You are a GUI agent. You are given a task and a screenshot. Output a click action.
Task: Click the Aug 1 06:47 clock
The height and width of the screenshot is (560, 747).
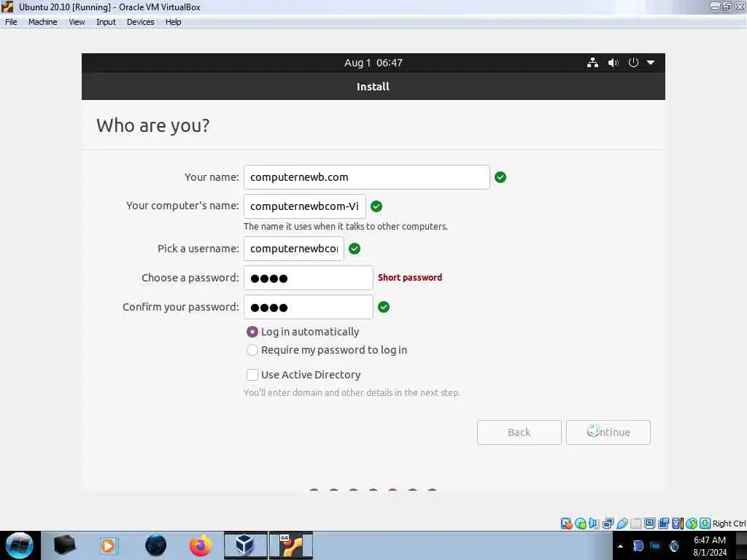point(373,63)
